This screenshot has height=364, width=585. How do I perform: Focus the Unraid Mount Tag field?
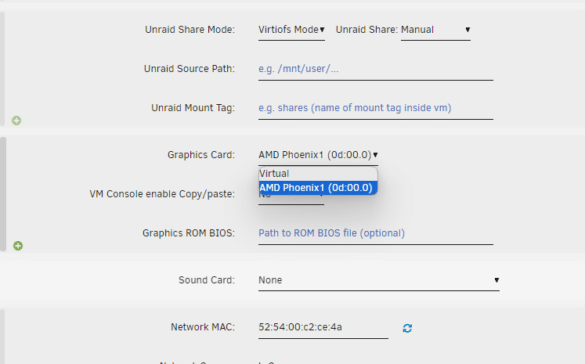coord(376,108)
